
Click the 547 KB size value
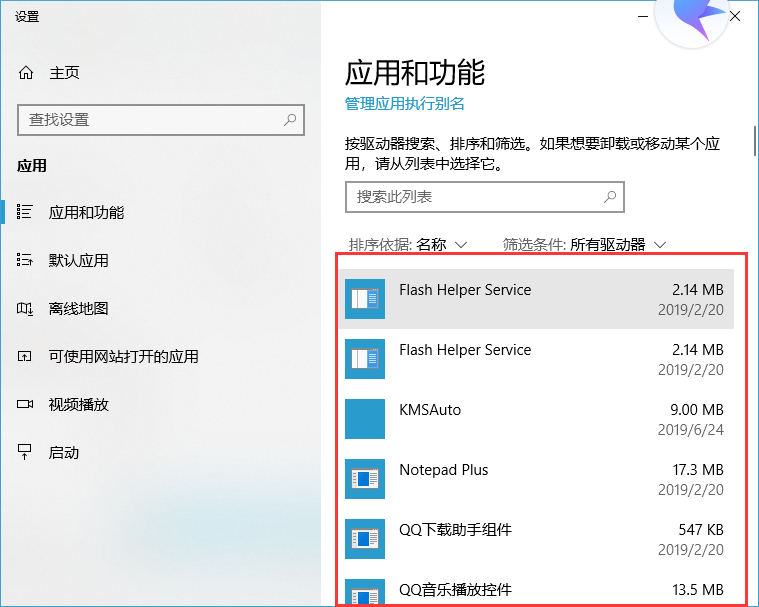[701, 530]
